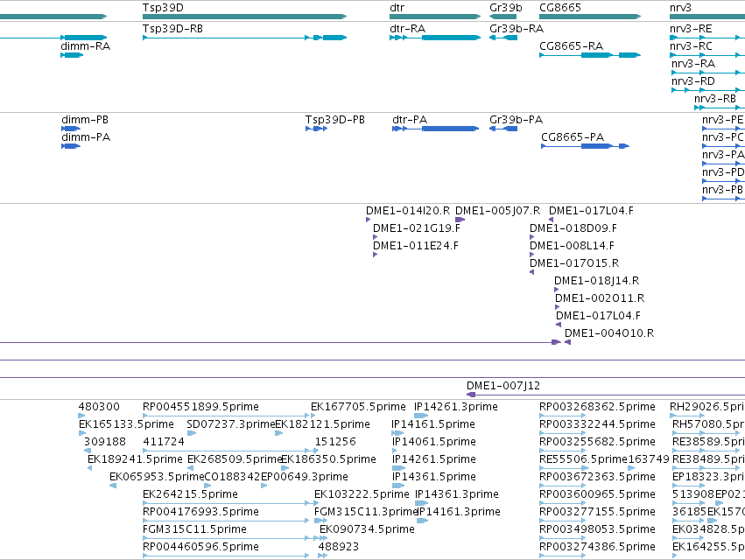Image resolution: width=745 pixels, height=560 pixels.
Task: Click the nrv3-PD protein label
Action: coord(723,172)
